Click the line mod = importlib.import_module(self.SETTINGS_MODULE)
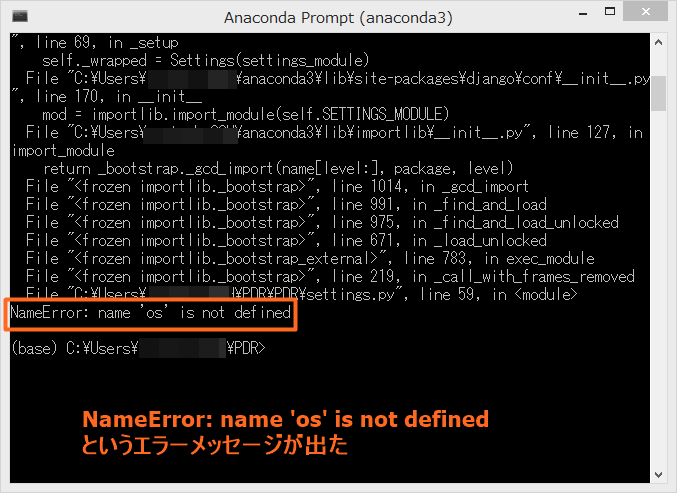Screen dimensions: 677x493 pyautogui.click(x=246, y=114)
